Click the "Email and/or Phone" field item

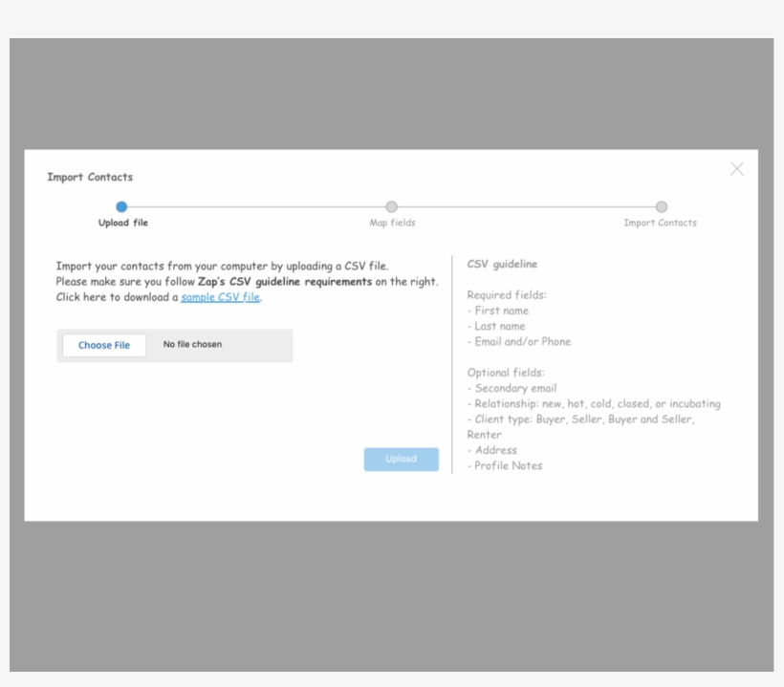pyautogui.click(x=522, y=341)
